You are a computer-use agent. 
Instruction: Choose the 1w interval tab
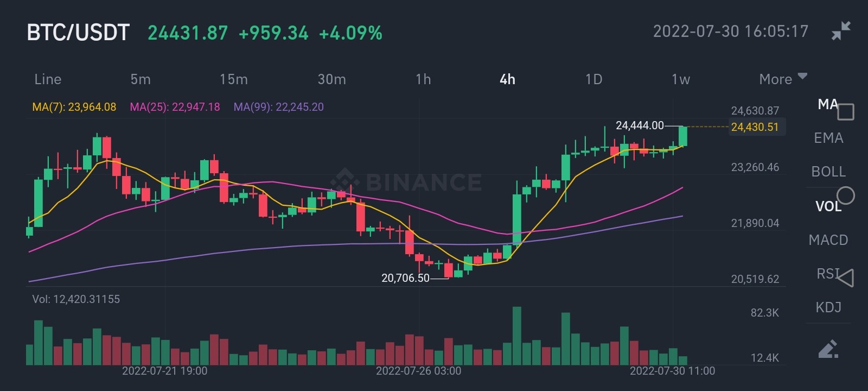[681, 79]
